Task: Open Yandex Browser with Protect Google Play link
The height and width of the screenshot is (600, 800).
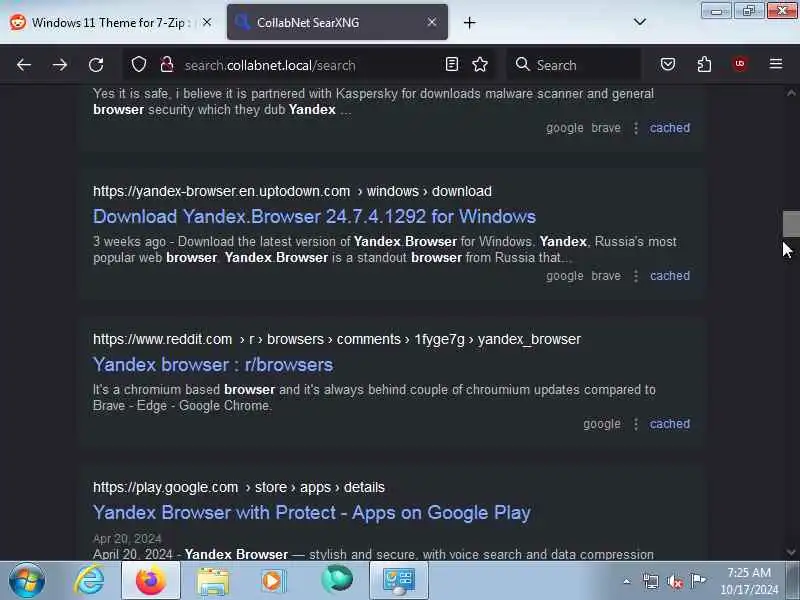Action: [312, 512]
